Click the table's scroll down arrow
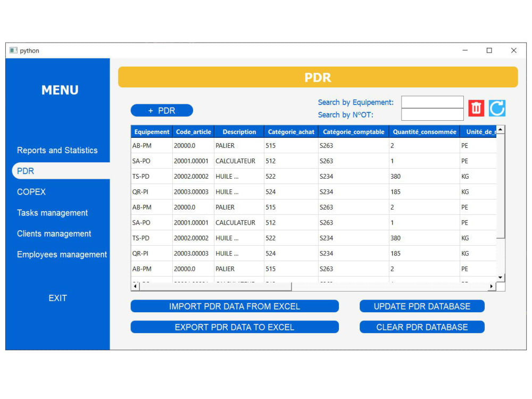 (x=501, y=278)
